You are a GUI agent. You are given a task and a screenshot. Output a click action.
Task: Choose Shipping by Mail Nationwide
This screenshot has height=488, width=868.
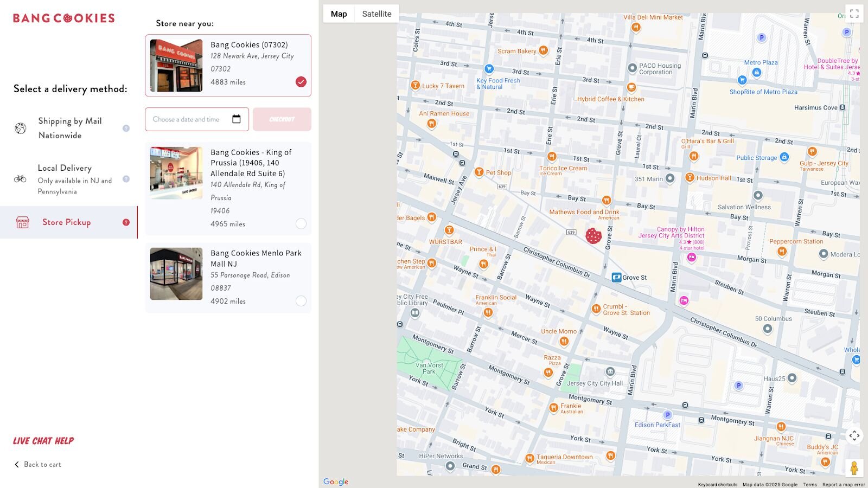coord(69,129)
